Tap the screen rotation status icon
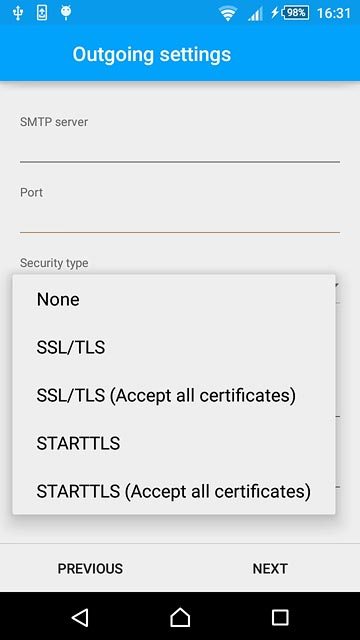This screenshot has height=640, width=360. [x=42, y=13]
